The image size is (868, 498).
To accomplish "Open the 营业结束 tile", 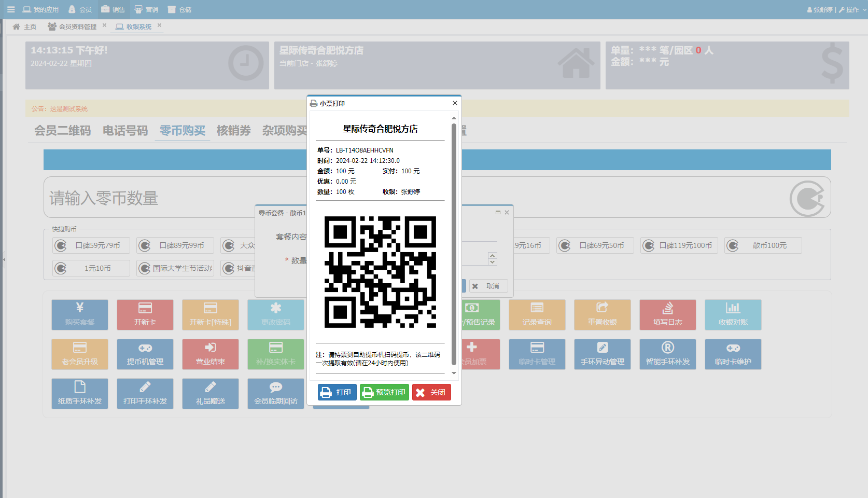I will [211, 354].
